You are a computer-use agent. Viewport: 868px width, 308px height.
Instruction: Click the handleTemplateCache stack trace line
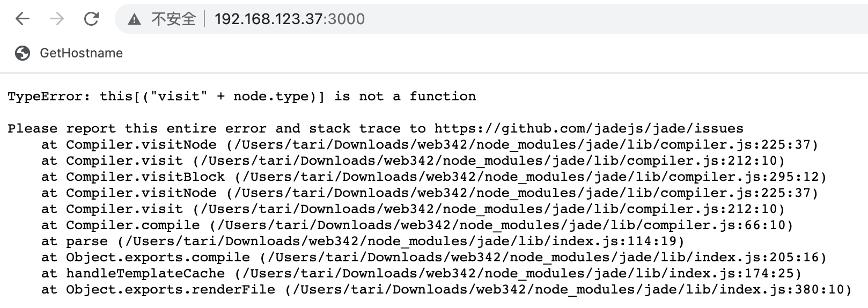coord(422,274)
